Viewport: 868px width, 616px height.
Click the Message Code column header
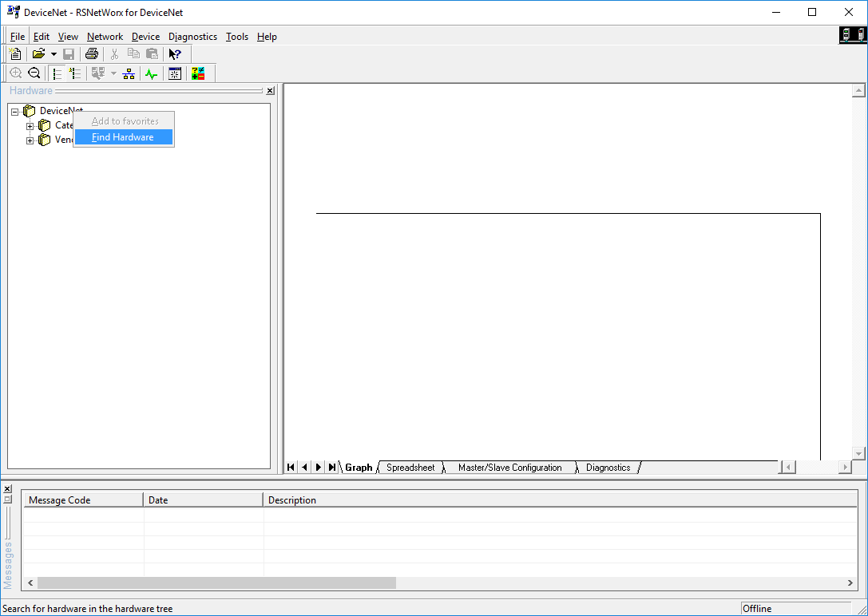point(83,500)
